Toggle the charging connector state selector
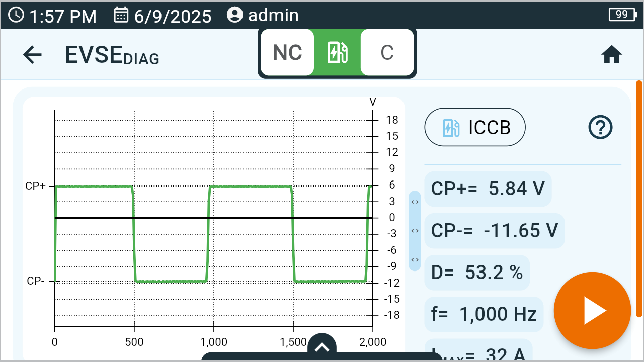Screen dimensions: 644x362 click(337, 52)
